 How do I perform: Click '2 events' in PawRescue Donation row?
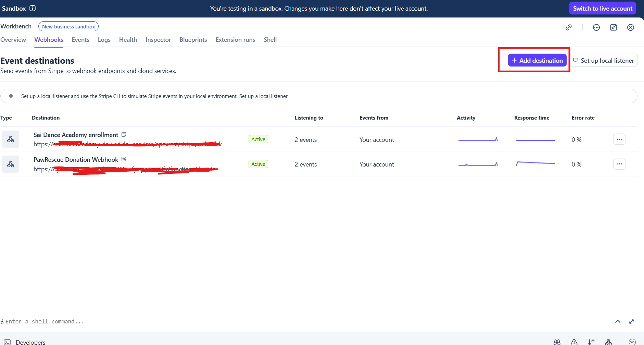(306, 164)
